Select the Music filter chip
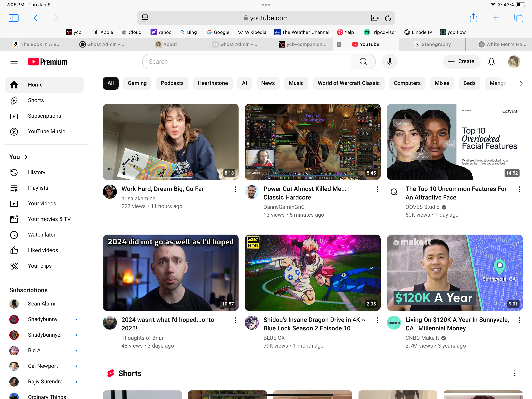 (x=296, y=83)
